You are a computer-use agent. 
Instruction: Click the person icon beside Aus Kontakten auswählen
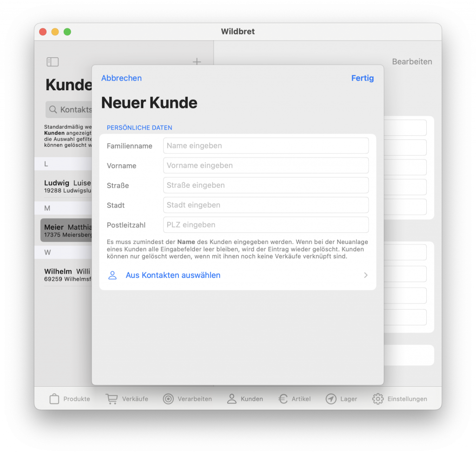coord(112,275)
